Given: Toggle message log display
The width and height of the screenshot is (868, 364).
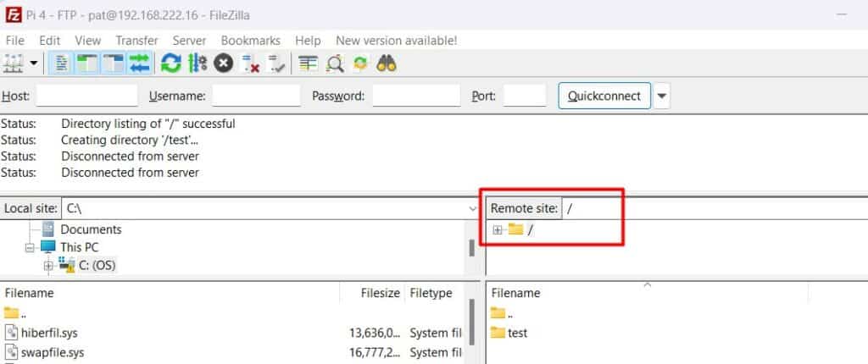Looking at the screenshot, I should click(61, 63).
